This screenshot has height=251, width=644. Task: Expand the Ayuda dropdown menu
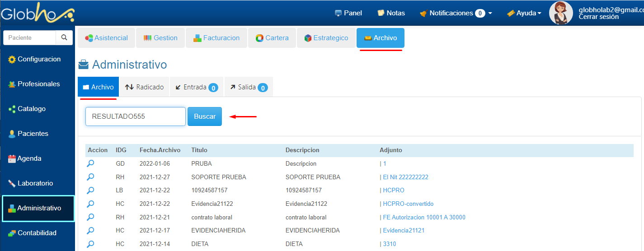tap(524, 13)
